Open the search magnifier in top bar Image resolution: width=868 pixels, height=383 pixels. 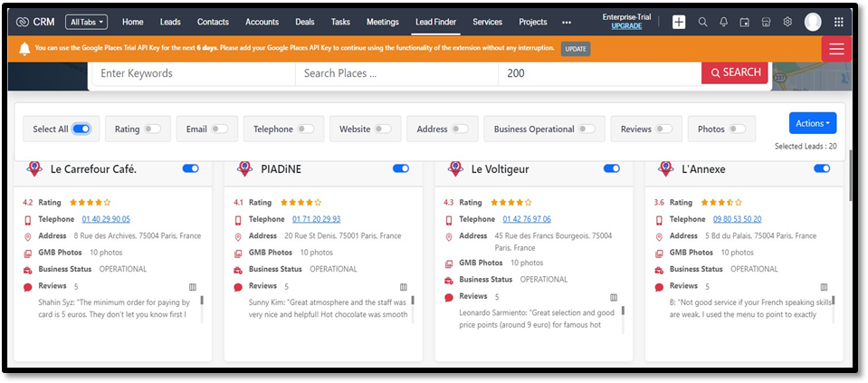pos(702,22)
